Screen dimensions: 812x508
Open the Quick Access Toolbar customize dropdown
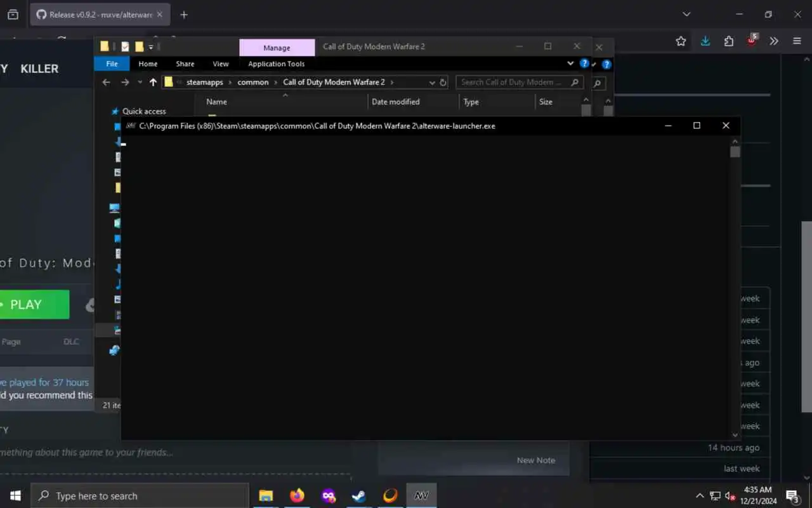click(x=151, y=46)
